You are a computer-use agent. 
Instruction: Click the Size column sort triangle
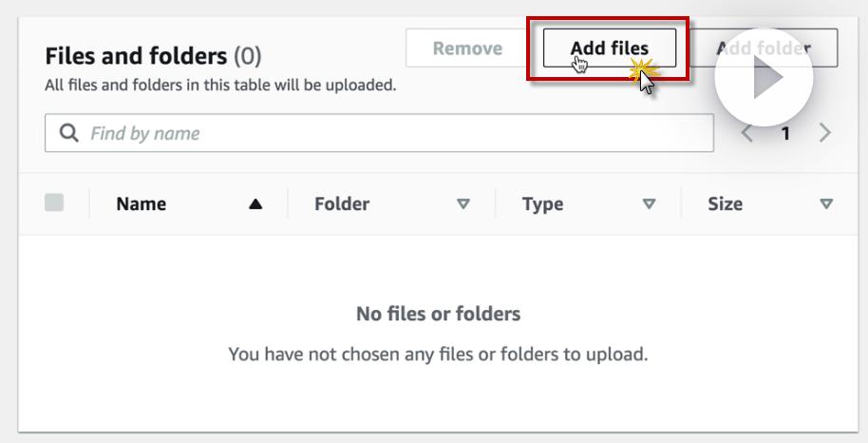pos(825,204)
